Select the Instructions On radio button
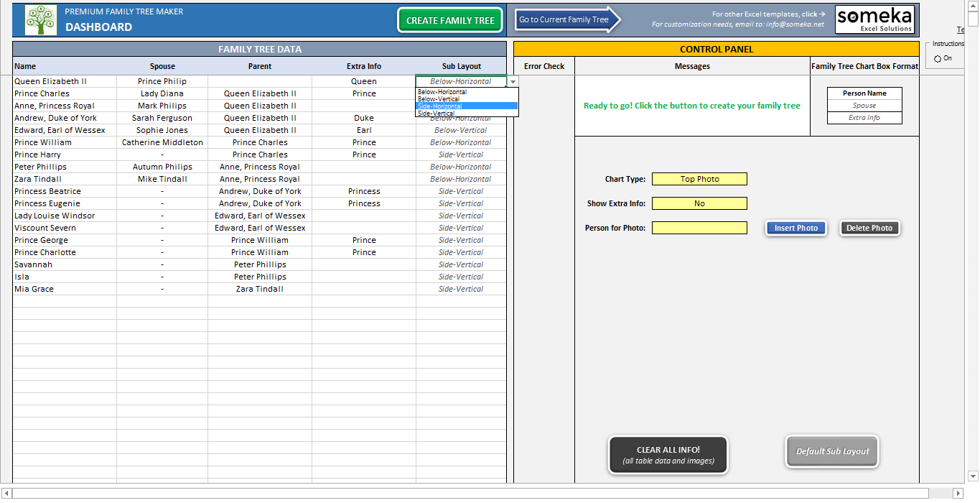This screenshot has width=980, height=503. click(x=938, y=58)
